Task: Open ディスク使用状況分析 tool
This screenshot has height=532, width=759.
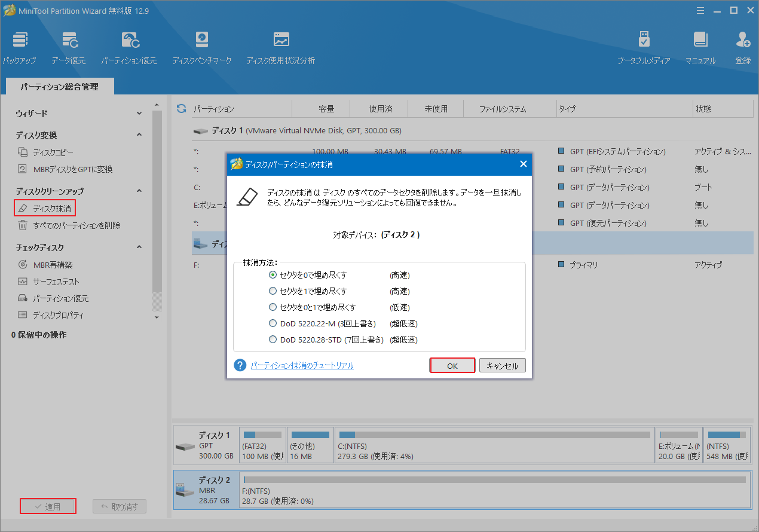Action: [280, 48]
